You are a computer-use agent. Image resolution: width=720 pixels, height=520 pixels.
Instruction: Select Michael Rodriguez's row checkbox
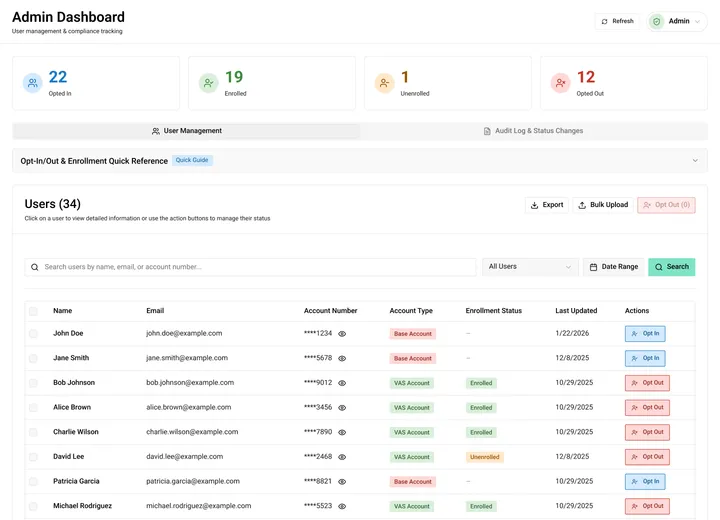pos(33,506)
